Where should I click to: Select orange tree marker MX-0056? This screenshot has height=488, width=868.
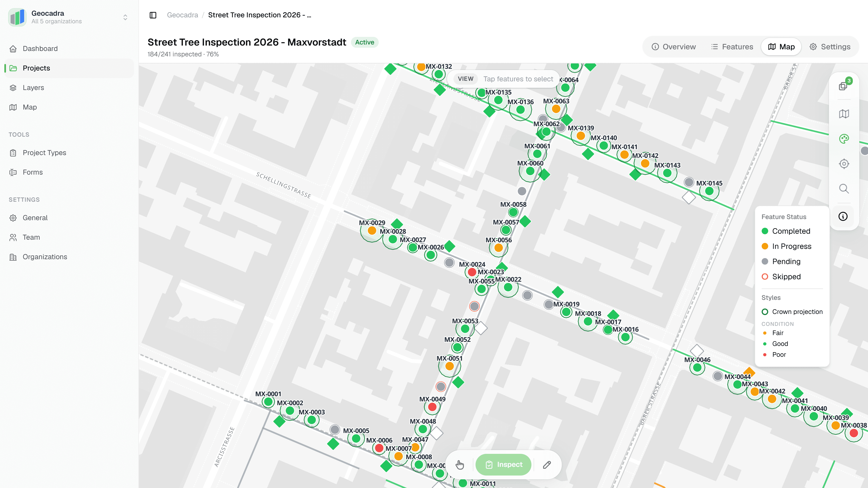click(x=499, y=248)
